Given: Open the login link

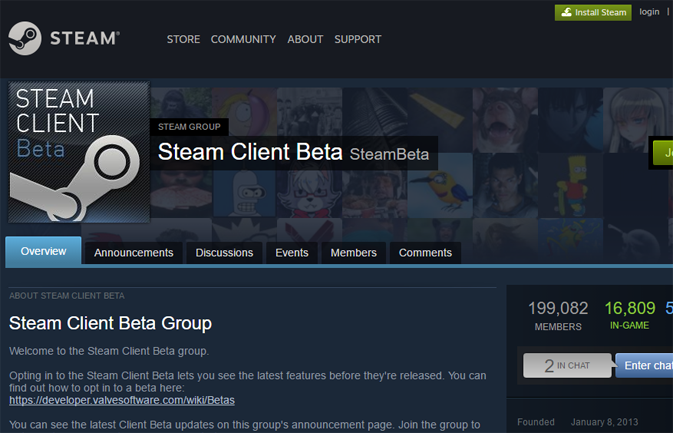Looking at the screenshot, I should [x=649, y=12].
